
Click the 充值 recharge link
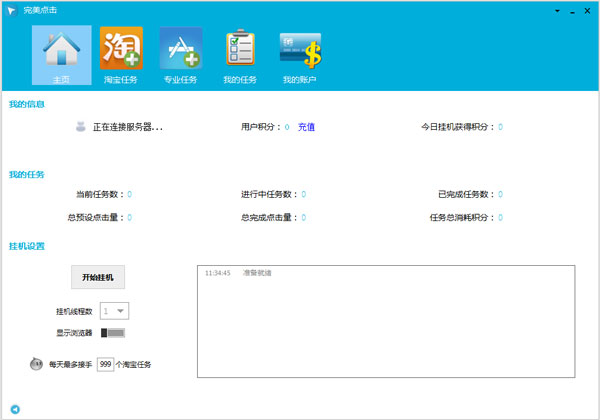click(x=306, y=127)
